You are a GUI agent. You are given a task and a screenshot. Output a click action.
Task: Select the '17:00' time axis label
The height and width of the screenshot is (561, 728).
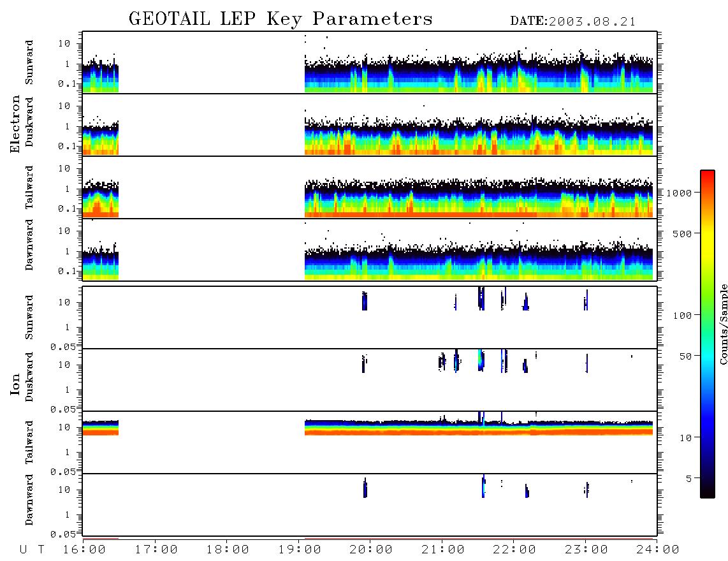click(x=156, y=550)
